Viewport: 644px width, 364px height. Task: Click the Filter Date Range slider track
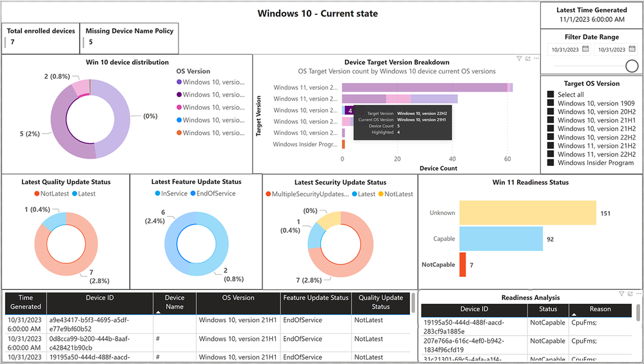tap(589, 66)
